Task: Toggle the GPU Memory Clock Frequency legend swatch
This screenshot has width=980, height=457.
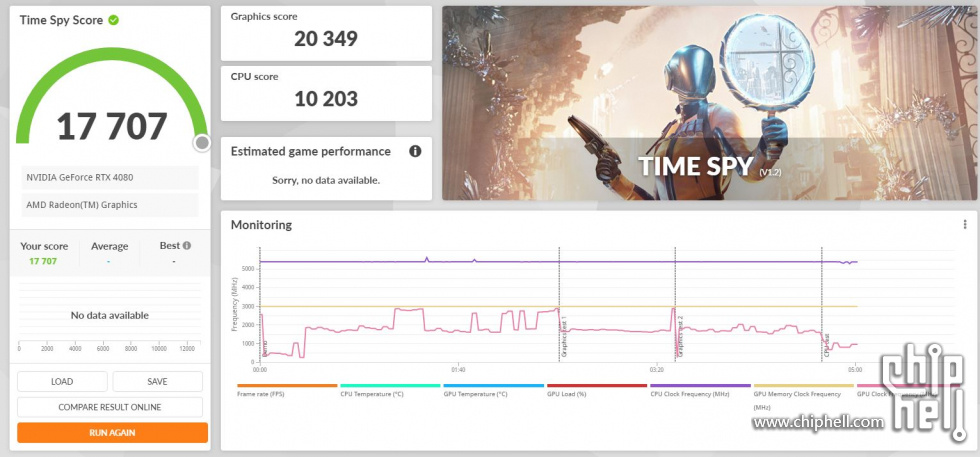Action: click(x=804, y=386)
